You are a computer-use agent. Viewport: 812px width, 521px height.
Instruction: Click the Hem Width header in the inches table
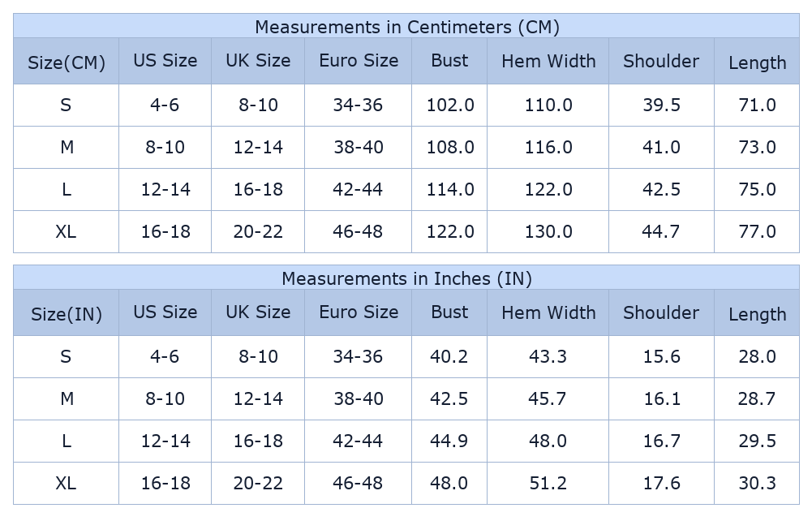tap(548, 312)
